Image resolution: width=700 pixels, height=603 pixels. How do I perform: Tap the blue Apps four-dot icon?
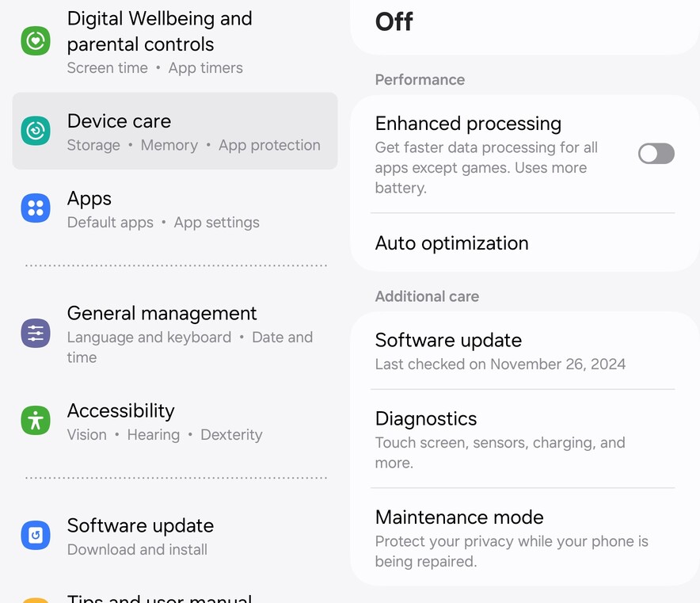coord(36,208)
